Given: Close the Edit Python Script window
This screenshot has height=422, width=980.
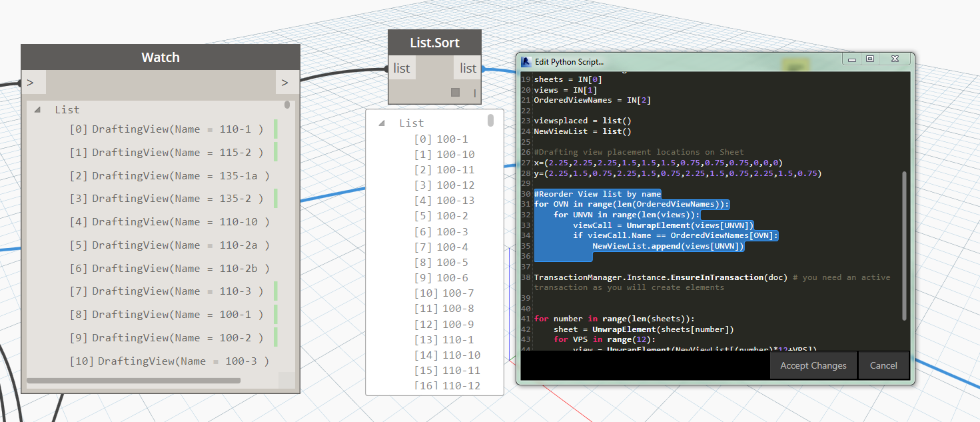Looking at the screenshot, I should (x=895, y=59).
